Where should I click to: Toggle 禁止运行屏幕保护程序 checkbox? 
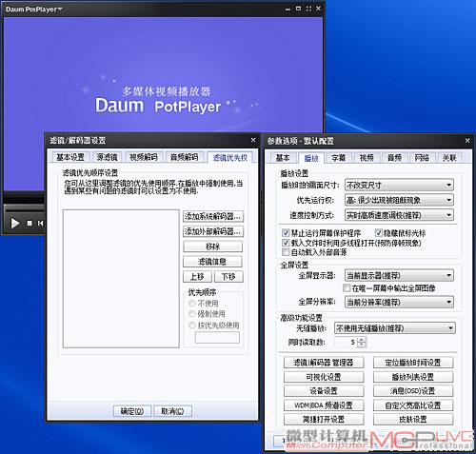click(x=286, y=233)
